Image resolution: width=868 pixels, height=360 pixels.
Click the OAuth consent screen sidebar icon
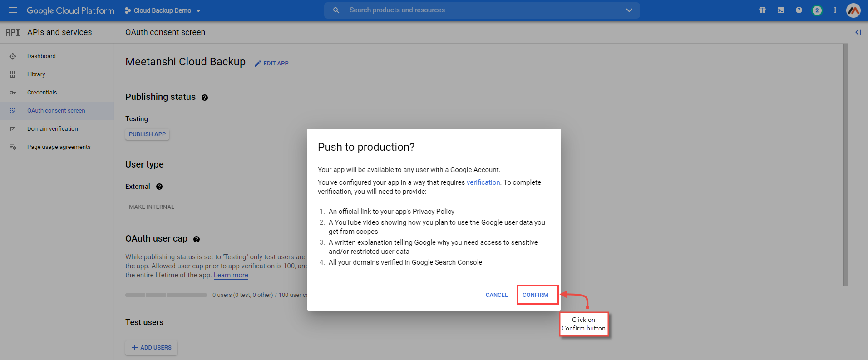click(x=13, y=111)
